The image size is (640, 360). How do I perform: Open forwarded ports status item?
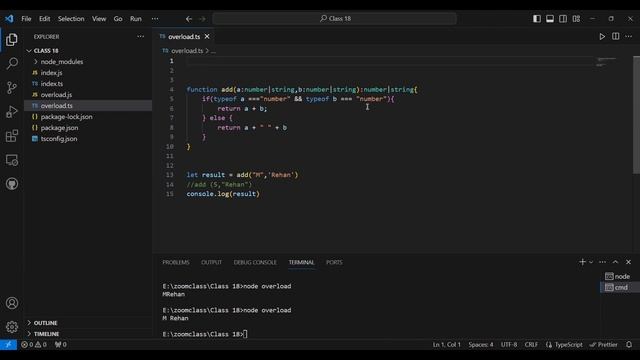coord(60,344)
